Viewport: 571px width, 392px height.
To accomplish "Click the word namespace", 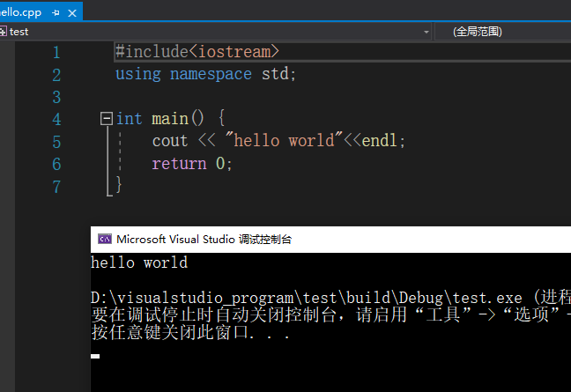I will point(211,74).
